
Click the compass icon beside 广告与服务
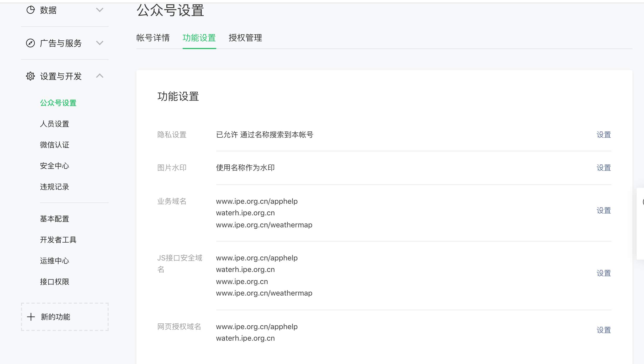tap(30, 43)
